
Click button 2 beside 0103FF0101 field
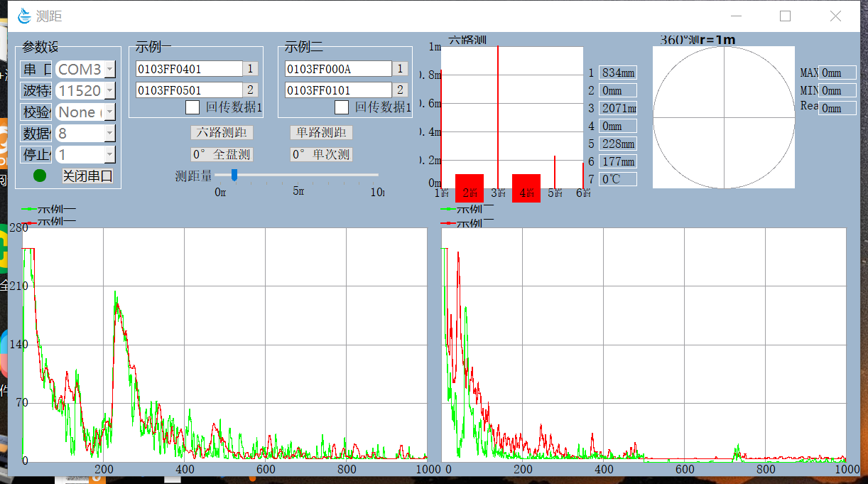coord(400,90)
